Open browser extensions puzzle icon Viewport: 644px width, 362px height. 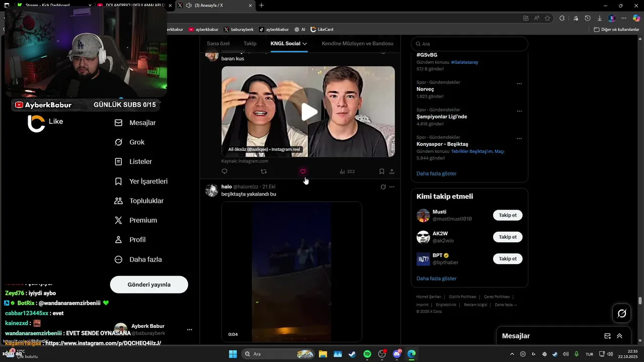click(x=562, y=18)
